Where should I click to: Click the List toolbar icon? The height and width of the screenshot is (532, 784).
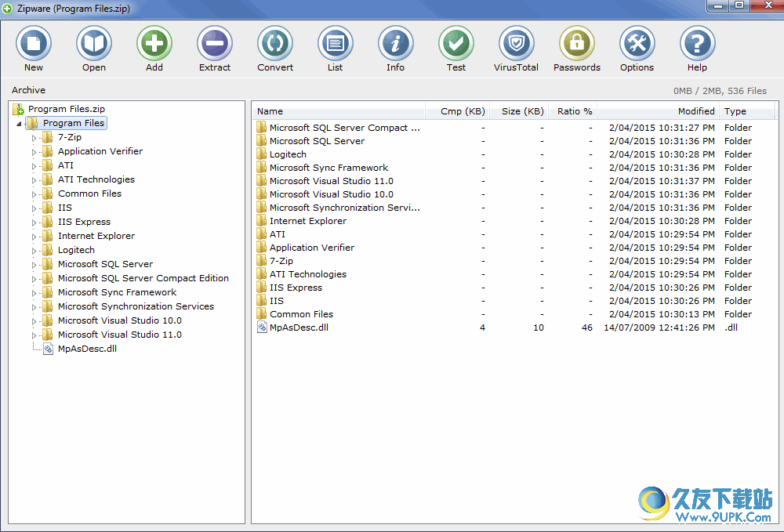(x=335, y=43)
